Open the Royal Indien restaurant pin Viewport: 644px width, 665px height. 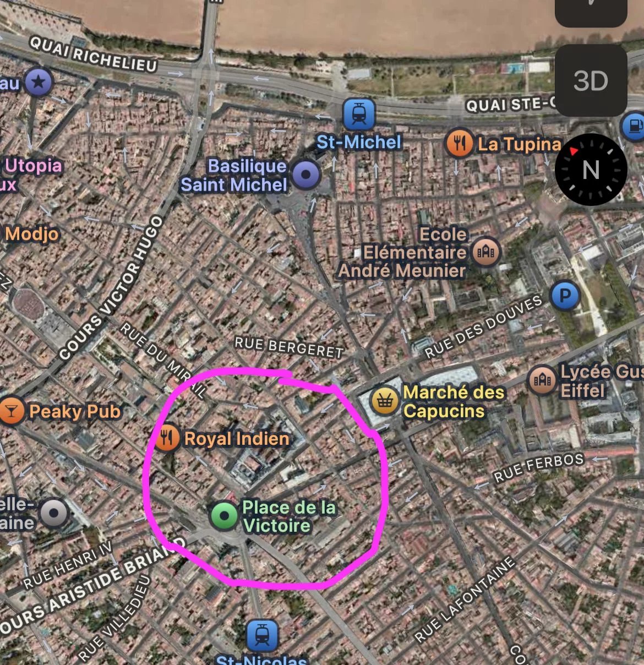coord(166,438)
